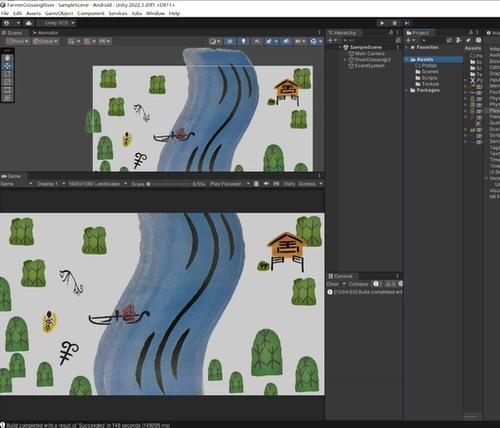This screenshot has height=428, width=500.
Task: Open the Global handle rotation dropdown
Action: 46,41
